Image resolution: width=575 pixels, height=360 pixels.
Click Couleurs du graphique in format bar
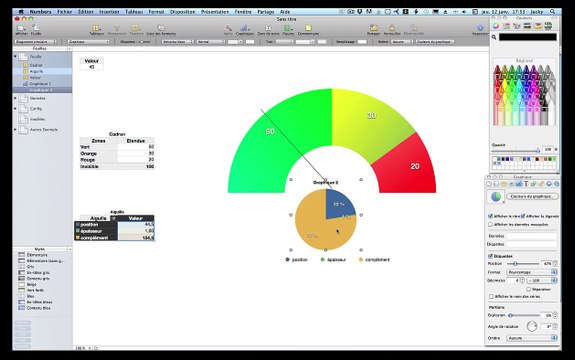(x=435, y=42)
